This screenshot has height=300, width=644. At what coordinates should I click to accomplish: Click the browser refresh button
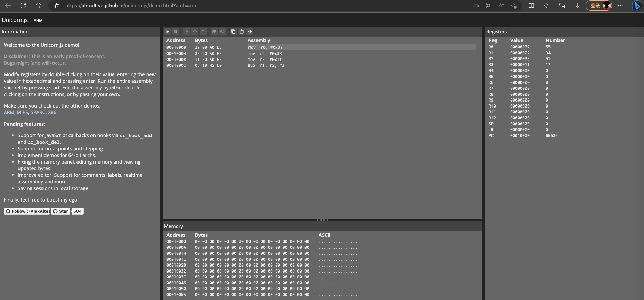pos(23,6)
